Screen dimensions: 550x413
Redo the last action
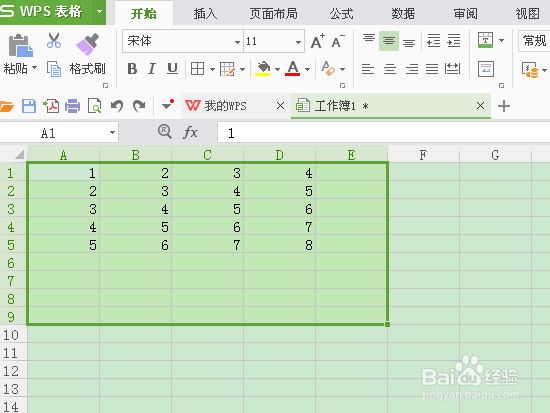[139, 106]
